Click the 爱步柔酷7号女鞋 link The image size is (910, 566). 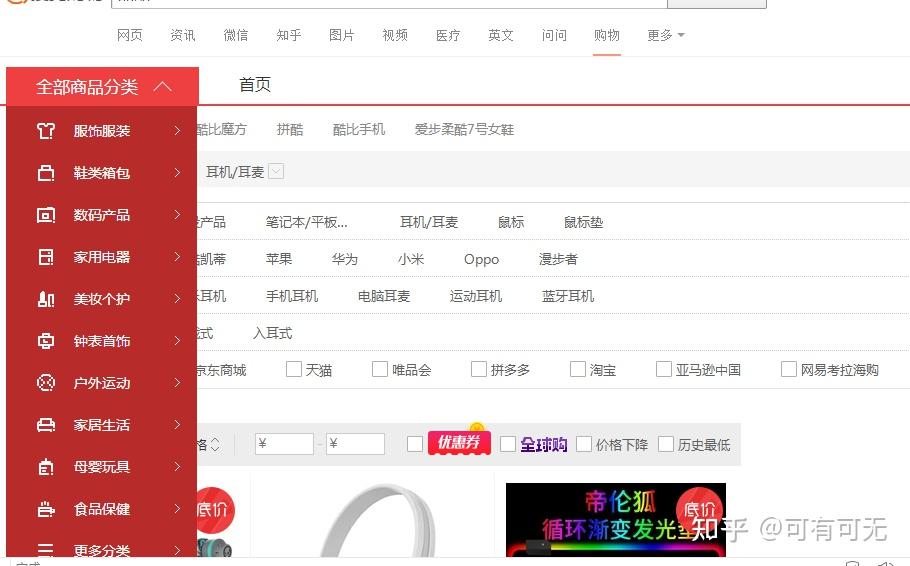pyautogui.click(x=464, y=129)
